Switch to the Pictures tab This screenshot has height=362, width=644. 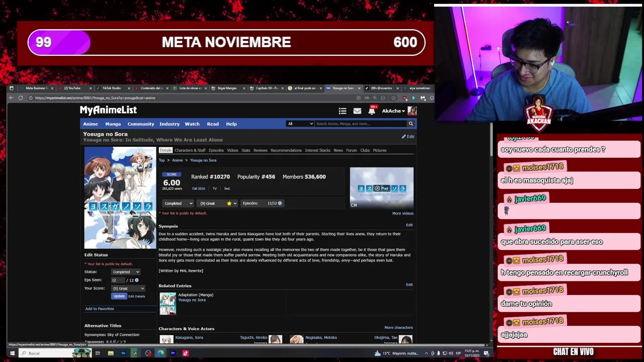[x=380, y=150]
